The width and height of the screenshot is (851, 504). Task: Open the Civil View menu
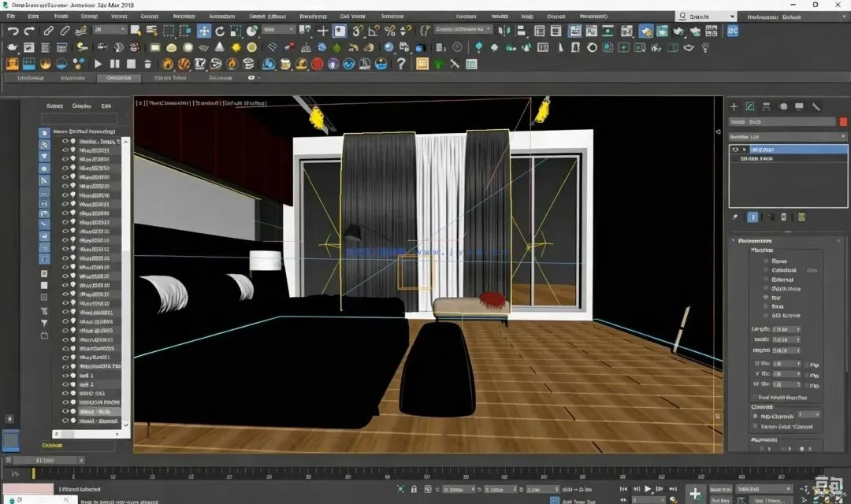point(352,17)
